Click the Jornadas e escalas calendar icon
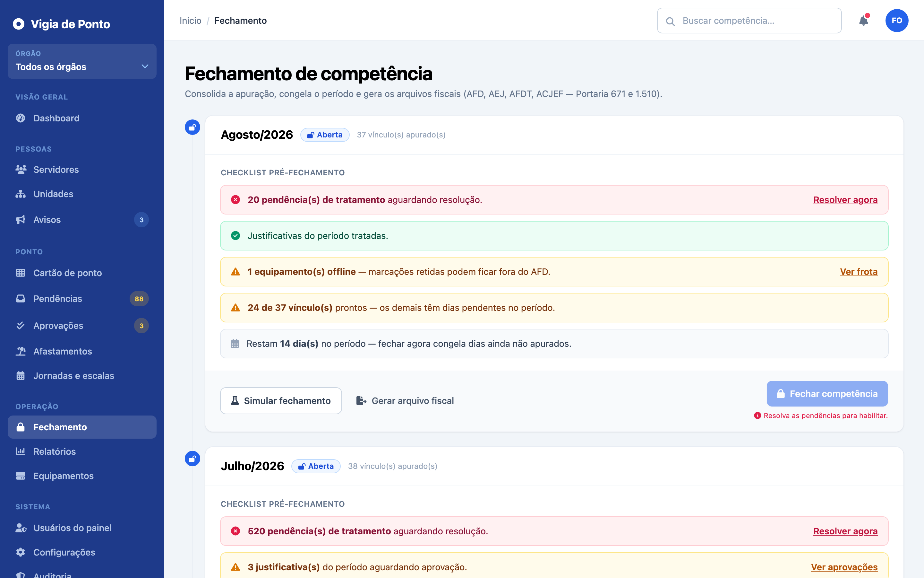 point(21,376)
